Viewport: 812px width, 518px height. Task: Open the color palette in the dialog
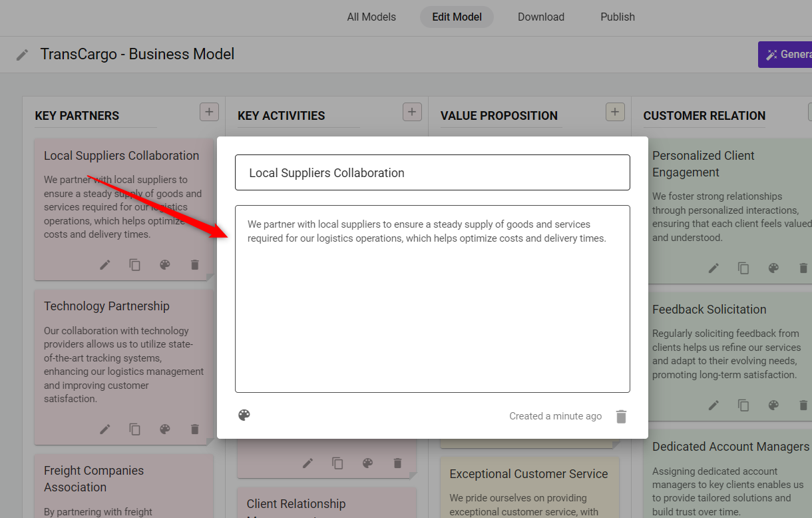[x=244, y=415]
